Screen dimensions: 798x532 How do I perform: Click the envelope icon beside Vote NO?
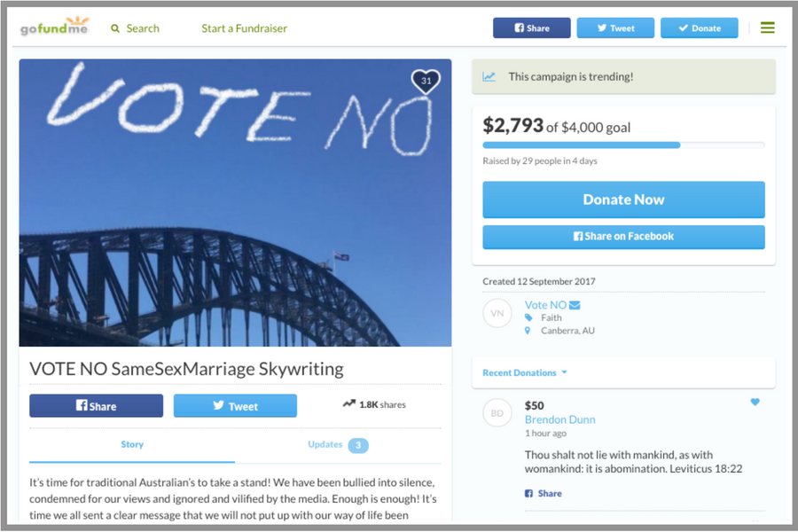pos(575,305)
